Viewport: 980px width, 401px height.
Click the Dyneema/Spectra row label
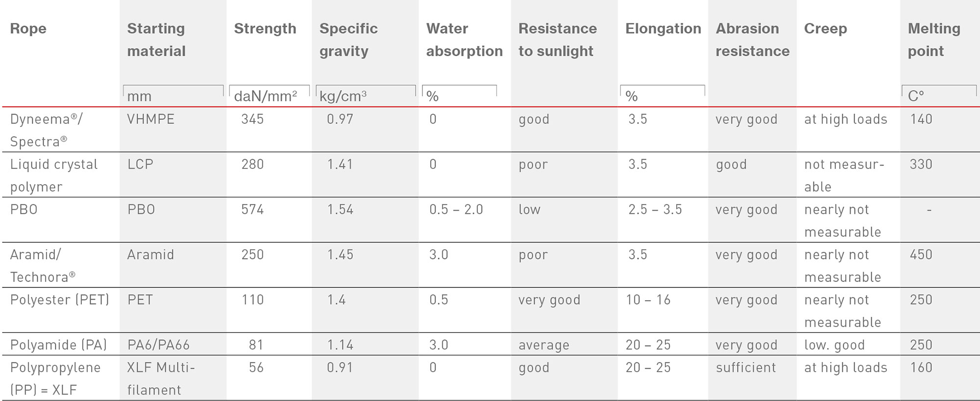[x=47, y=130]
